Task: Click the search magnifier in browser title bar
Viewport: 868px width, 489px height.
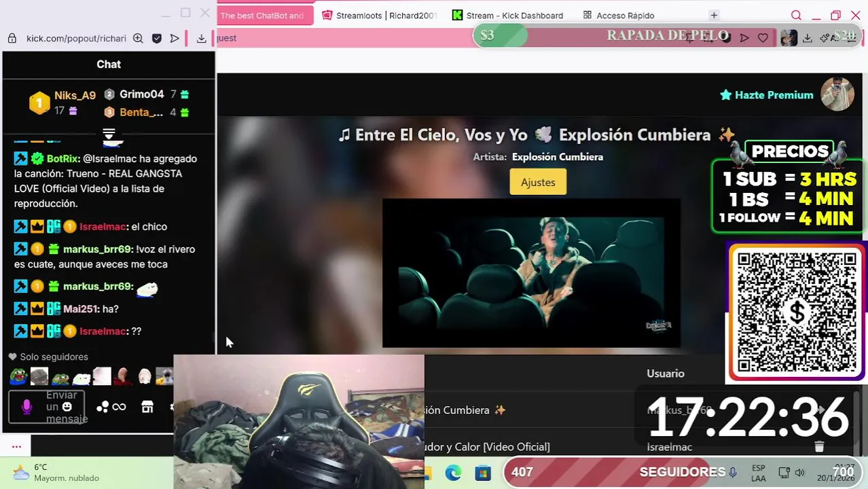Action: [796, 15]
